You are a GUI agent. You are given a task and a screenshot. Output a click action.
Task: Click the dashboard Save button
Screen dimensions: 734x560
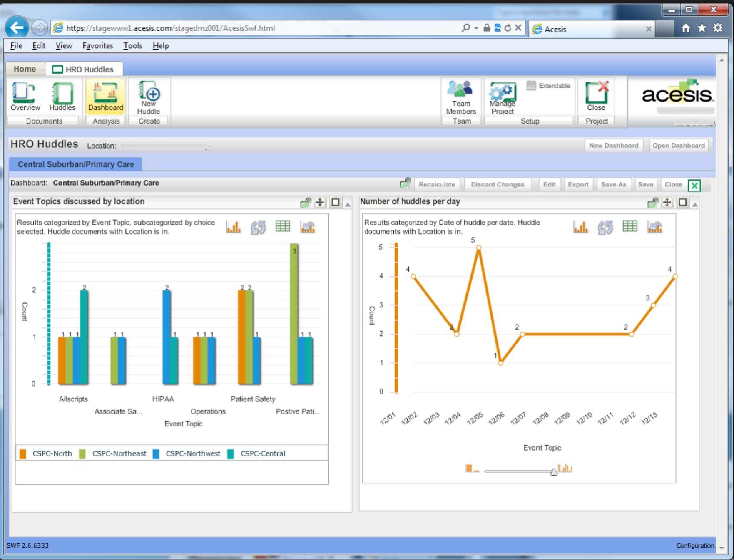click(x=645, y=184)
